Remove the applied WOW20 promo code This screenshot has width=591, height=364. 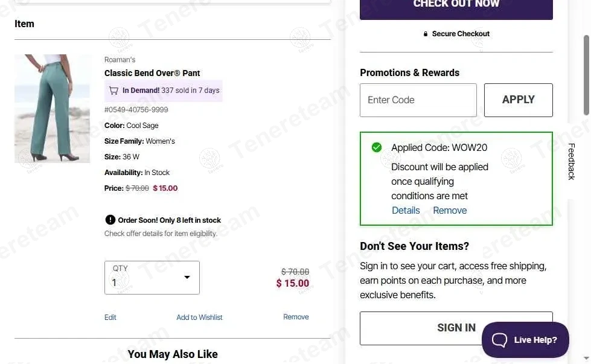(450, 210)
